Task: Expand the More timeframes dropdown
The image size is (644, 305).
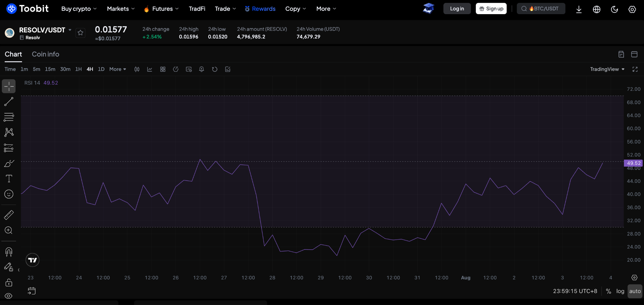Action: tap(118, 69)
